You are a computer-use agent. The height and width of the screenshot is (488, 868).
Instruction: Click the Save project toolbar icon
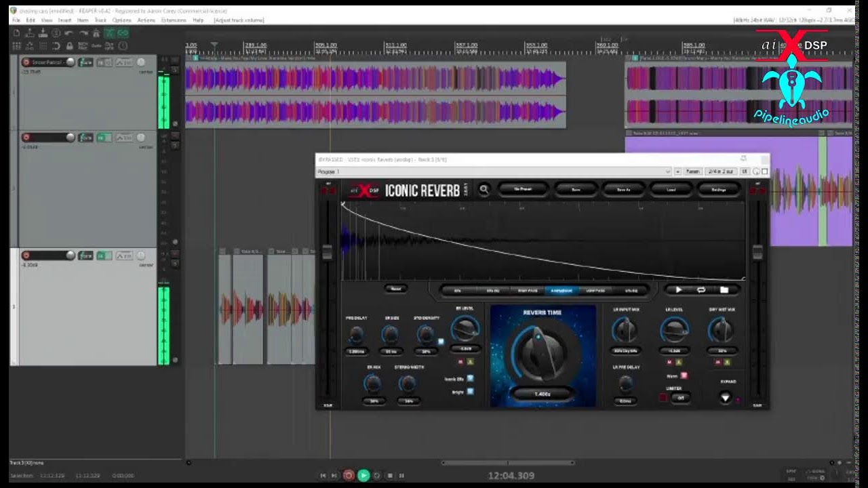43,33
